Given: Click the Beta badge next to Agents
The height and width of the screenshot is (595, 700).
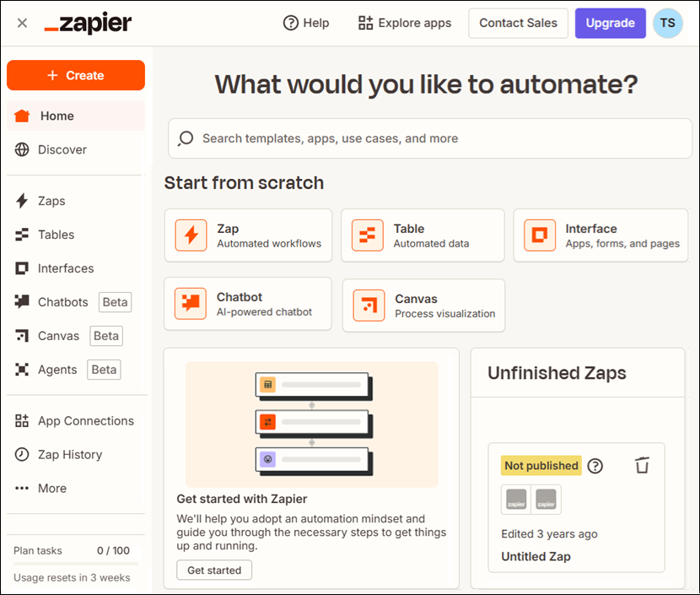Looking at the screenshot, I should (104, 370).
